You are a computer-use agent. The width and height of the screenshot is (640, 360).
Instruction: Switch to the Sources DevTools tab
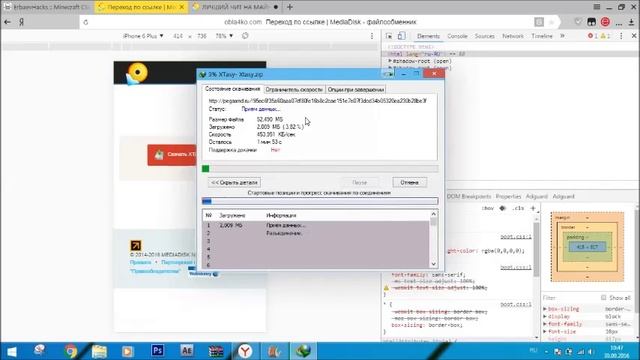pos(484,36)
